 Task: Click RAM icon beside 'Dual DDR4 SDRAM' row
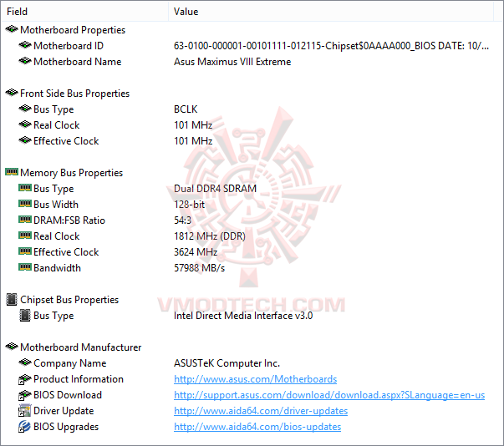pos(25,188)
